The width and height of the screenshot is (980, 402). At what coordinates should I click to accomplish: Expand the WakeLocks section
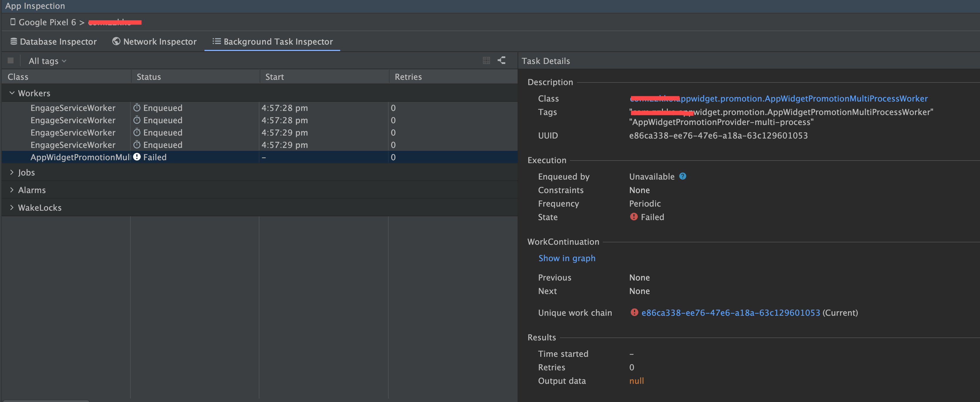pyautogui.click(x=12, y=207)
